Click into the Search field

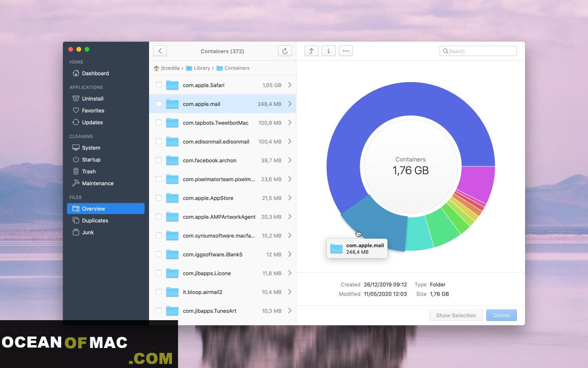pos(478,51)
